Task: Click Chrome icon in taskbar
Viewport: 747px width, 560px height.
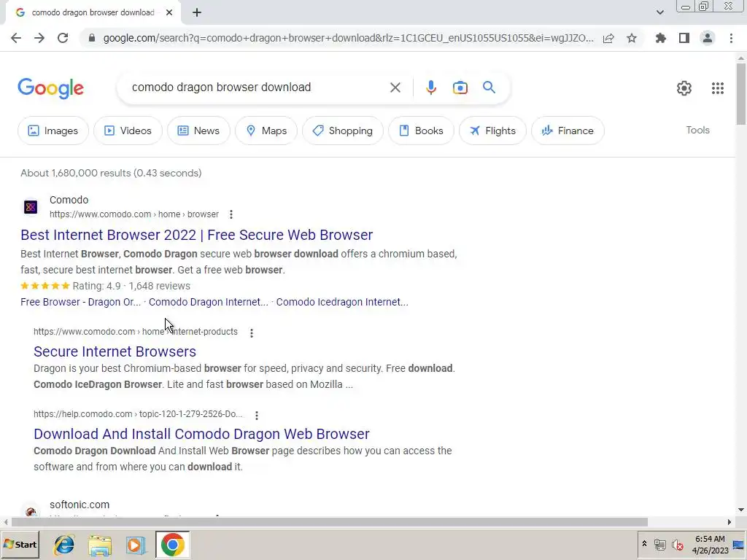Action: tap(172, 544)
